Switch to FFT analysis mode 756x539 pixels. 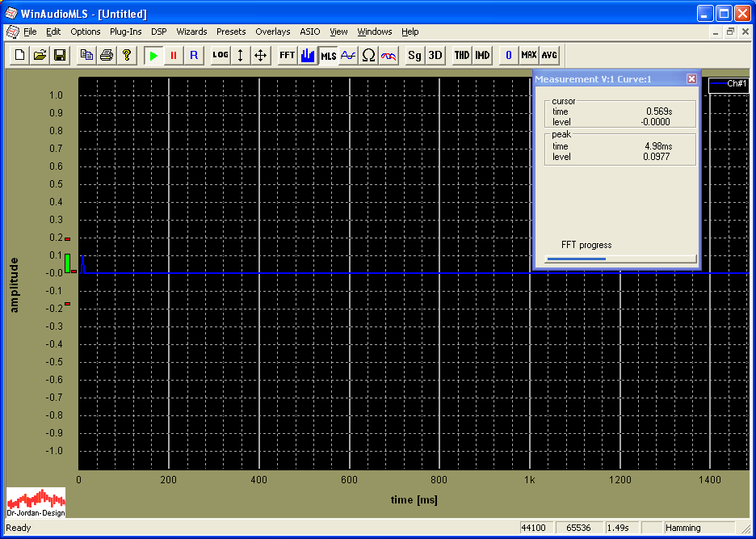click(287, 56)
